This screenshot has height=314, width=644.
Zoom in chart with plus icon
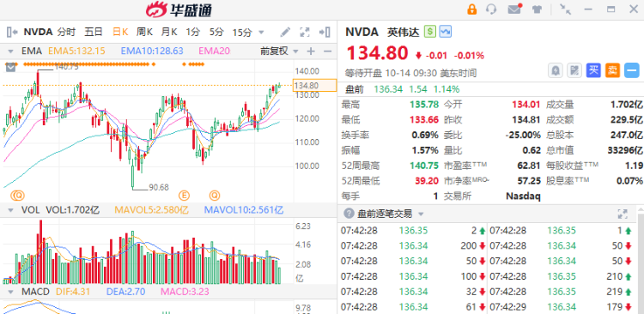[x=311, y=51]
